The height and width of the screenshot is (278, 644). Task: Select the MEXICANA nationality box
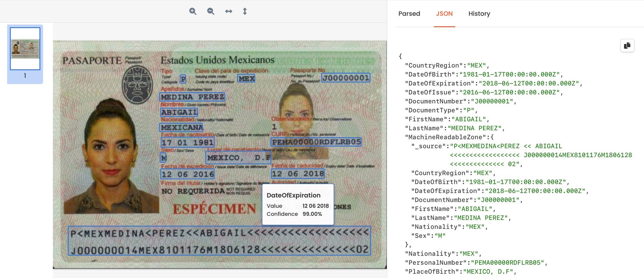pyautogui.click(x=182, y=127)
